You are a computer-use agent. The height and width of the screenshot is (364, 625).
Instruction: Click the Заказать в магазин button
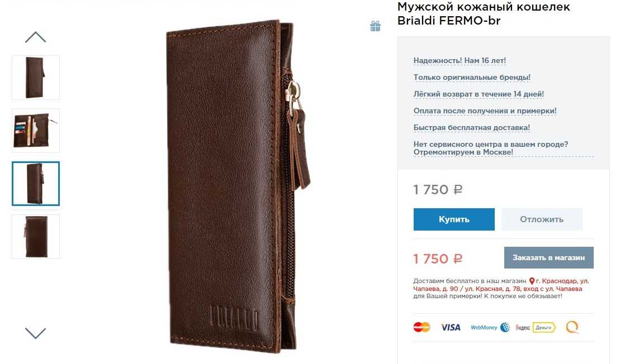pos(549,258)
